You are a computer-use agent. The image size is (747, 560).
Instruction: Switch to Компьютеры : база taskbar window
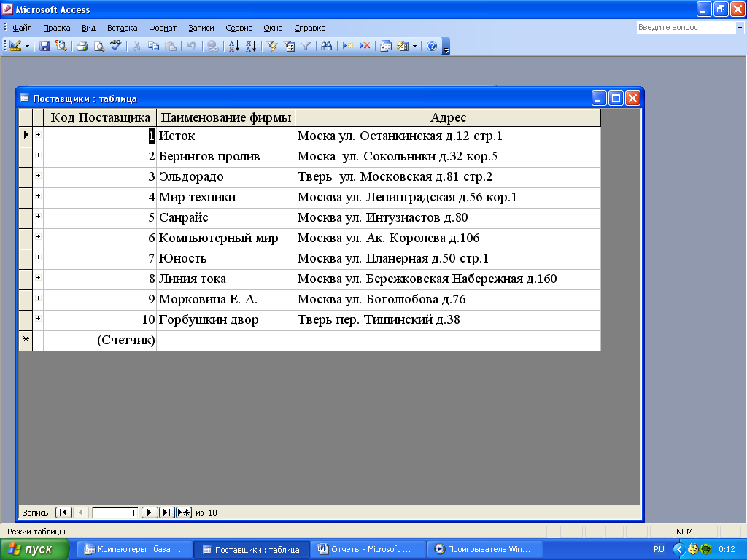tap(135, 550)
